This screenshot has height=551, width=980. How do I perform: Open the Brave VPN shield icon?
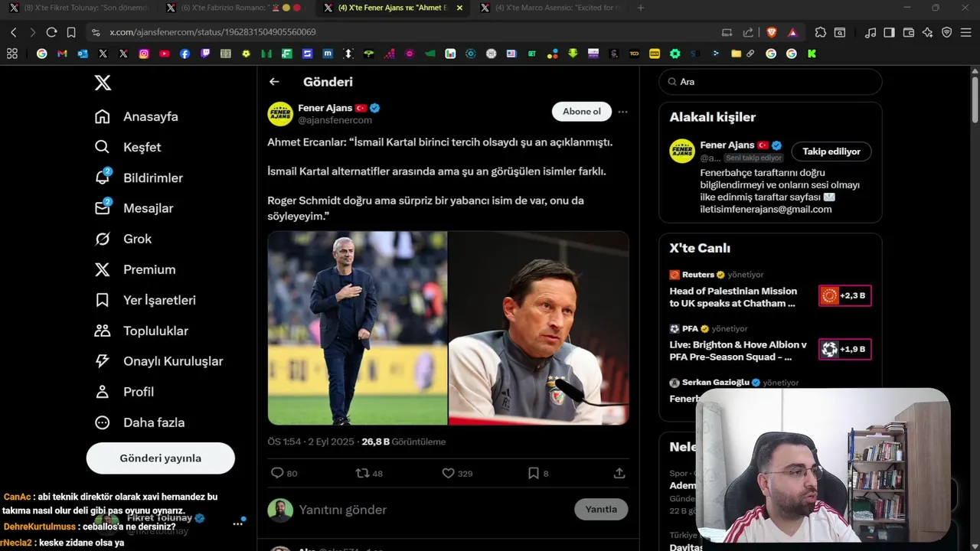[x=947, y=32]
